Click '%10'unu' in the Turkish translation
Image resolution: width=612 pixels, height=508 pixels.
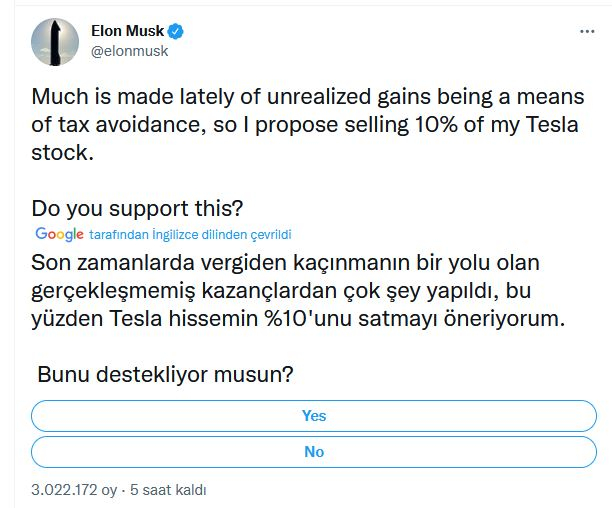coord(319,320)
